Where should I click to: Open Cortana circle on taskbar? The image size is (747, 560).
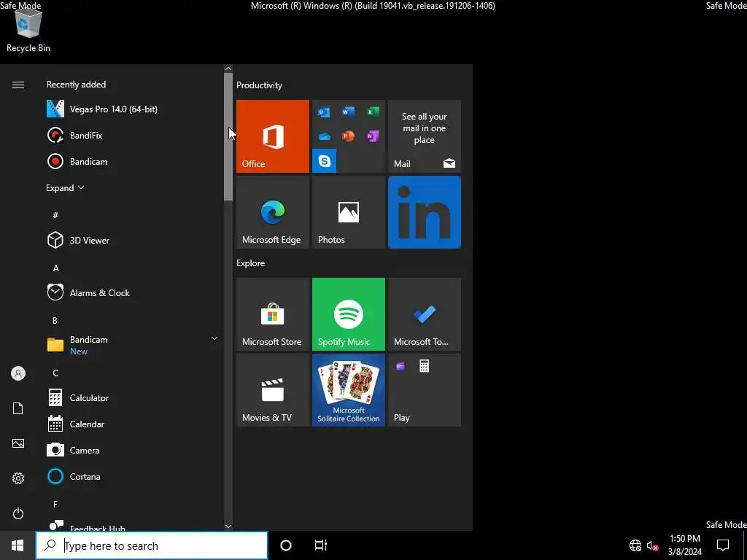pyautogui.click(x=286, y=545)
